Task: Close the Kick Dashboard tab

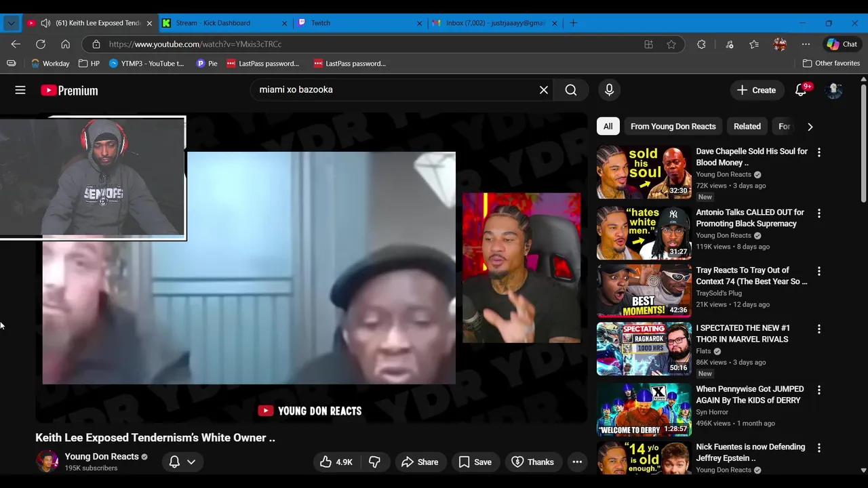Action: (284, 23)
